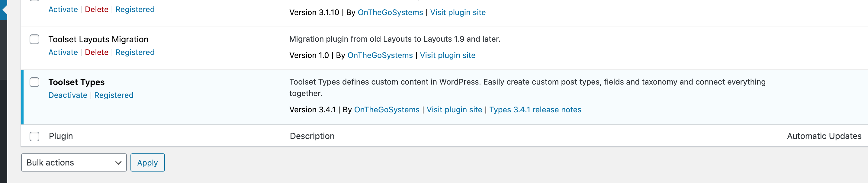The width and height of the screenshot is (868, 183).
Task: Click the Migration plugin description text
Action: point(394,39)
